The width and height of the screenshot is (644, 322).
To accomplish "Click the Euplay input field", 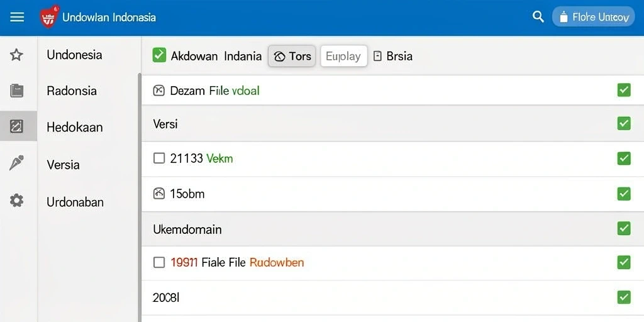I will pyautogui.click(x=344, y=56).
